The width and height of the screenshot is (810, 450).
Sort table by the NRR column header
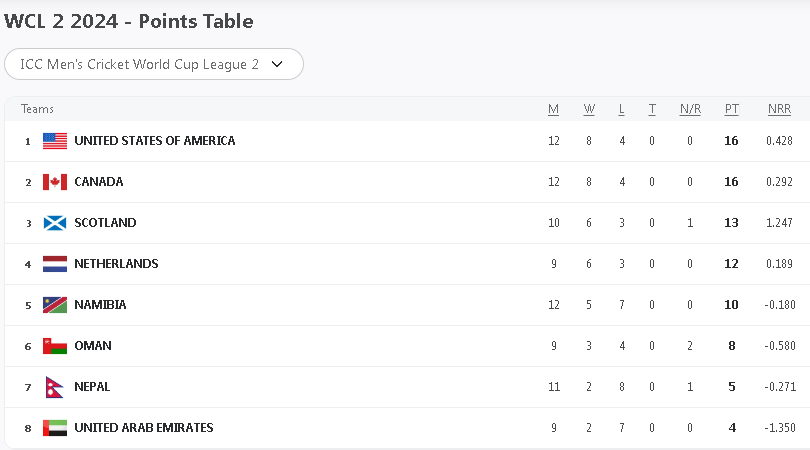[x=779, y=109]
